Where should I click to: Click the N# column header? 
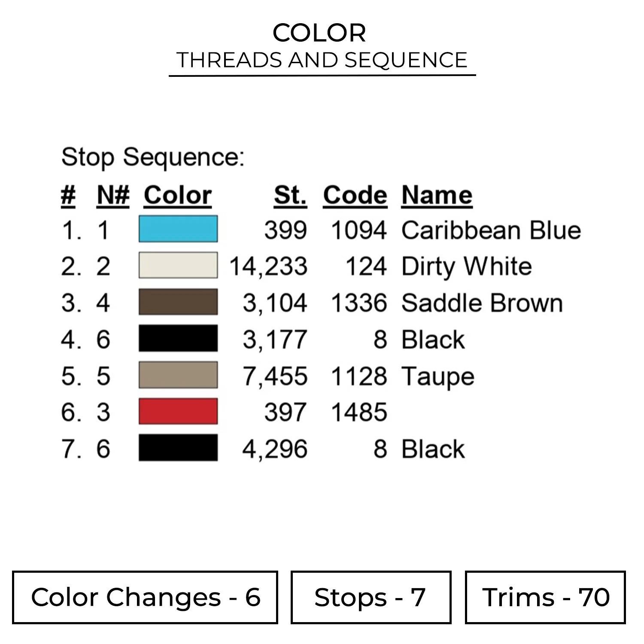[113, 196]
